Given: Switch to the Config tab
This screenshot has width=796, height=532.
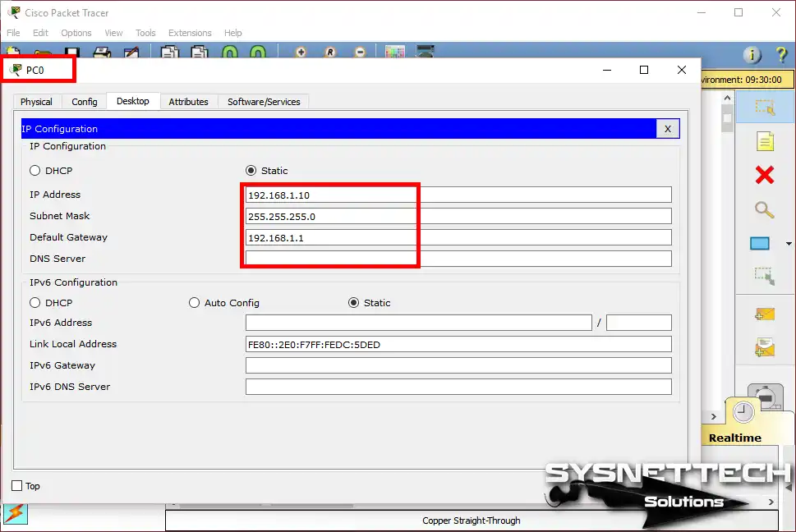Looking at the screenshot, I should 85,102.
